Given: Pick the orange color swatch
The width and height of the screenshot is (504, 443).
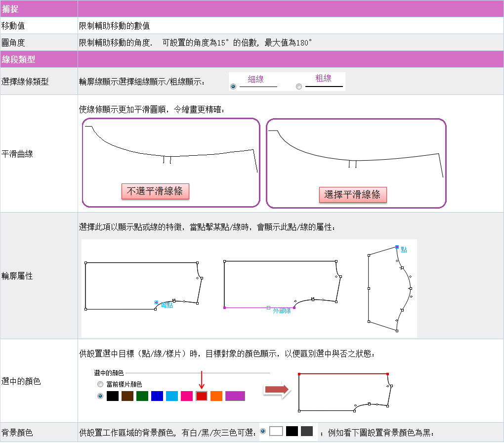Looking at the screenshot, I should [x=216, y=396].
